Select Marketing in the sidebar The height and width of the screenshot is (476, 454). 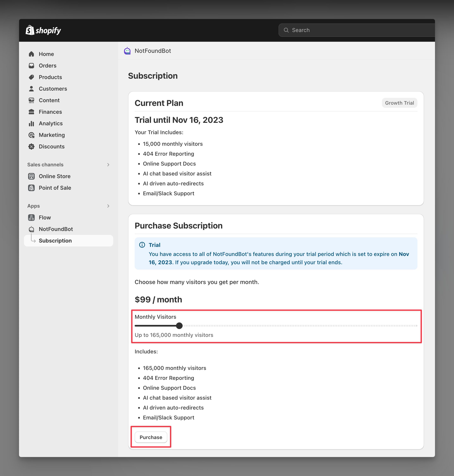69,135
